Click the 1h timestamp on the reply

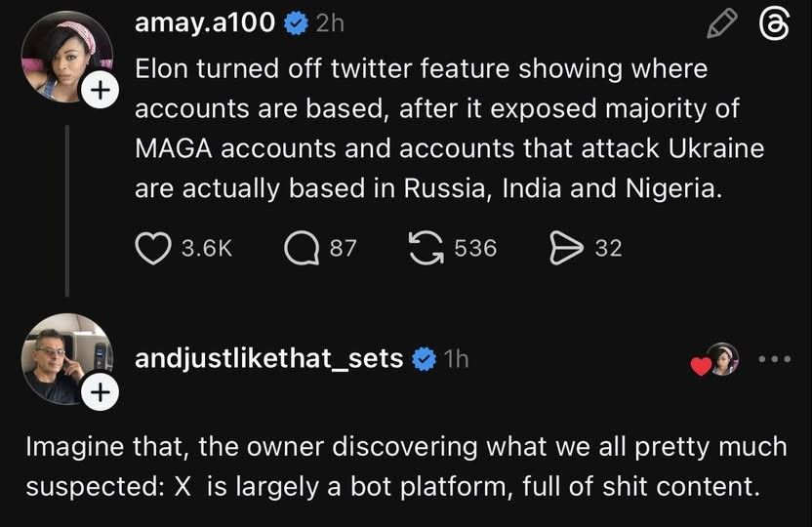pyautogui.click(x=456, y=358)
